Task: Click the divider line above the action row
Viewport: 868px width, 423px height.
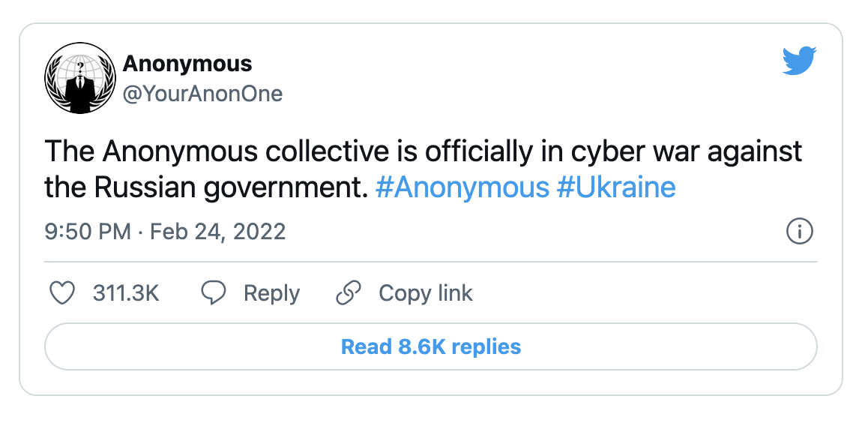Action: 431,261
